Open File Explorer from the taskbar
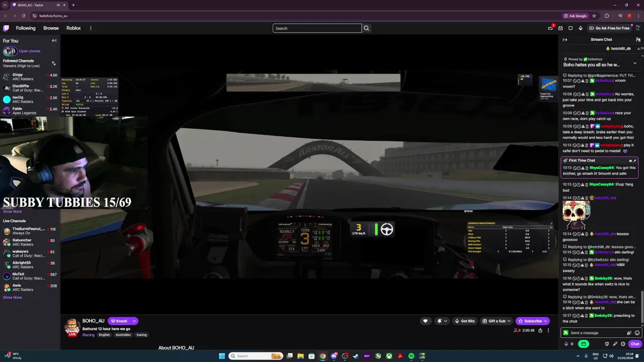The image size is (644, 362). tap(300, 356)
